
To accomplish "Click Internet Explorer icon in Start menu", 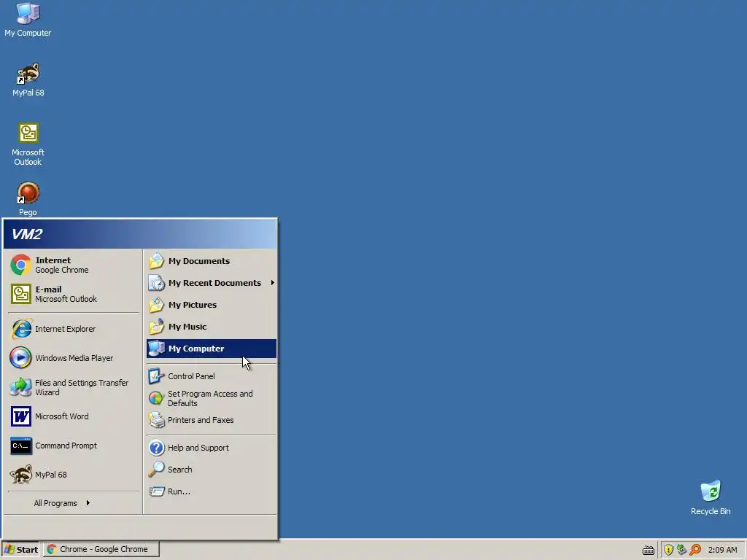I will [x=21, y=329].
